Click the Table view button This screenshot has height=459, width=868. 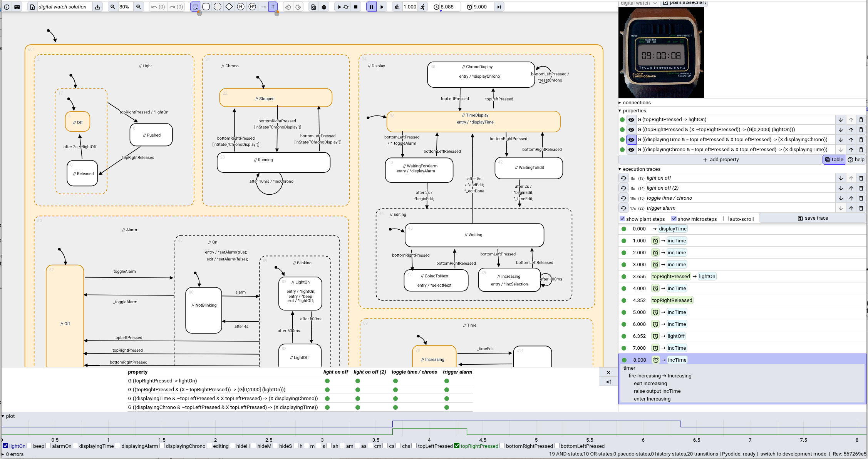(x=834, y=160)
